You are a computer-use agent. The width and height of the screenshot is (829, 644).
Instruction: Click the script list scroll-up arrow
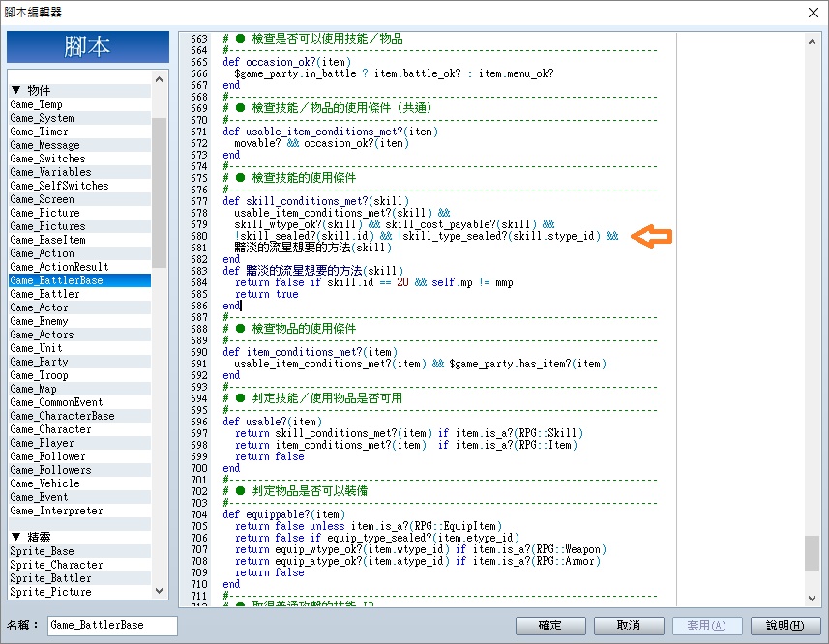tap(160, 79)
